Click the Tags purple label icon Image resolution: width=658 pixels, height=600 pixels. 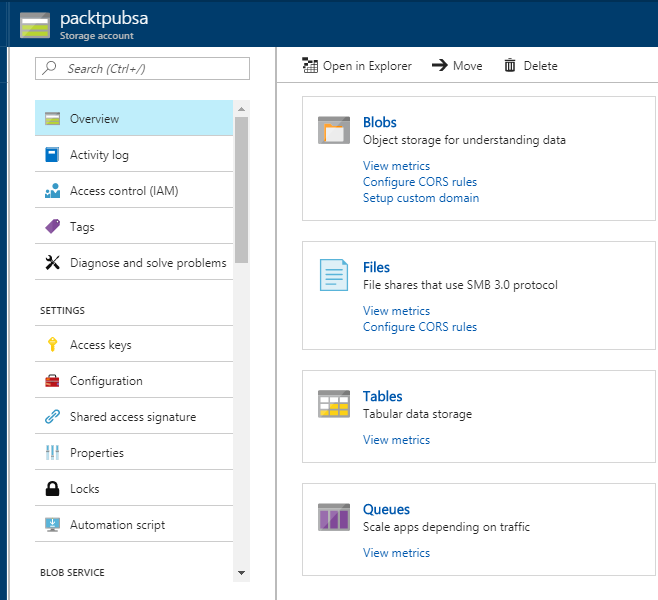(x=52, y=227)
